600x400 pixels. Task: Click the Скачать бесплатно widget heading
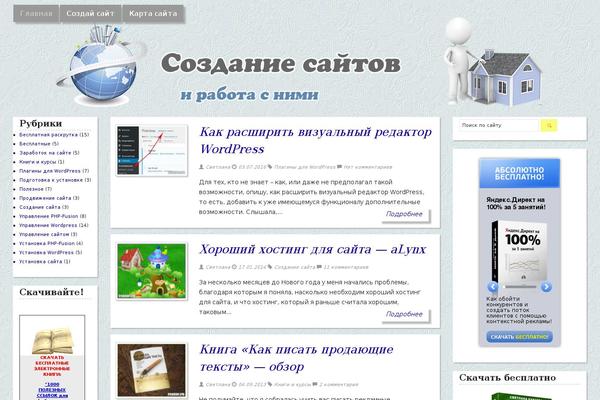tap(507, 378)
